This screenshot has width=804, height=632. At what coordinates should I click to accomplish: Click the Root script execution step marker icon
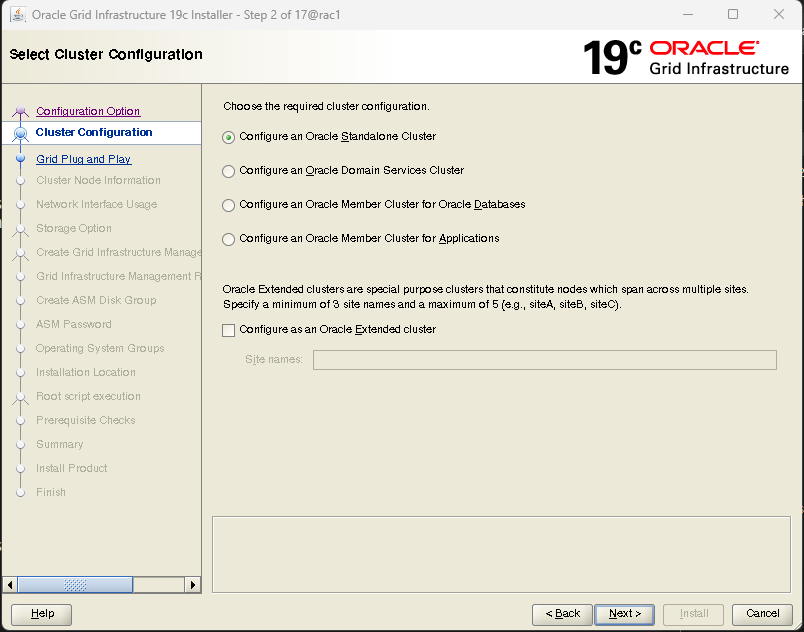point(21,397)
